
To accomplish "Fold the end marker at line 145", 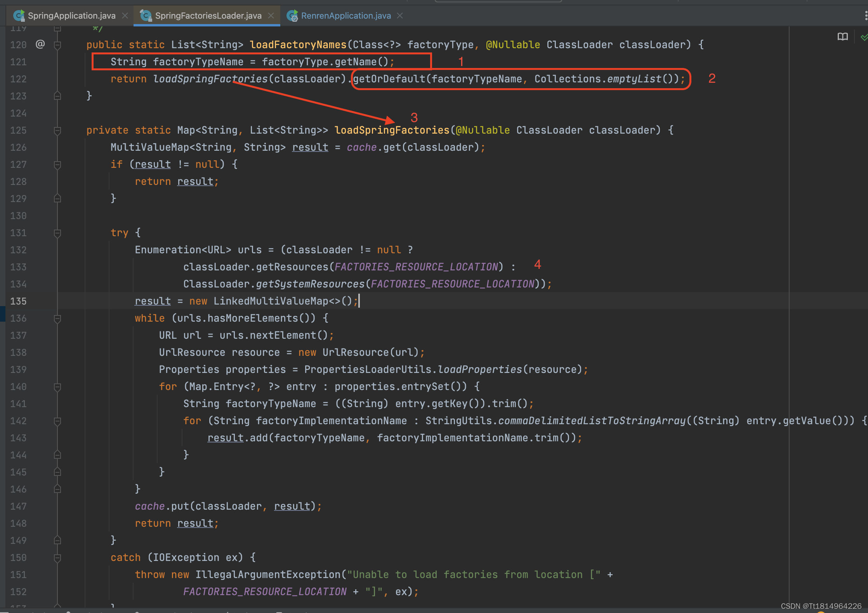I will point(57,472).
